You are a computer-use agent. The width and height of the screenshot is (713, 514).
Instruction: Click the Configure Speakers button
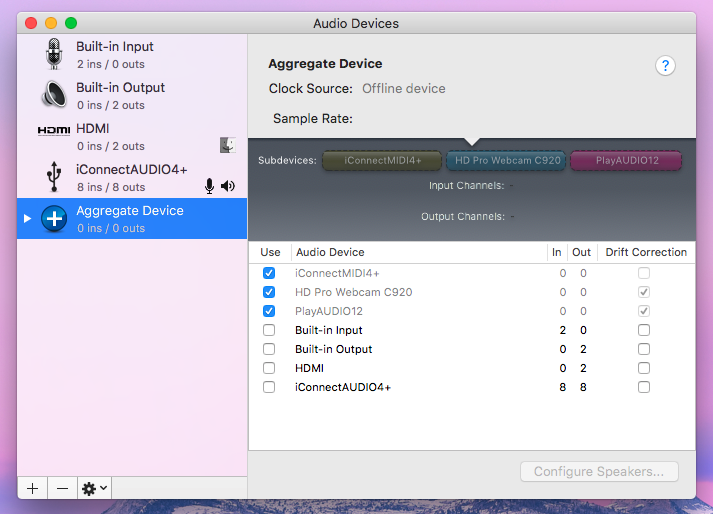pyautogui.click(x=599, y=472)
